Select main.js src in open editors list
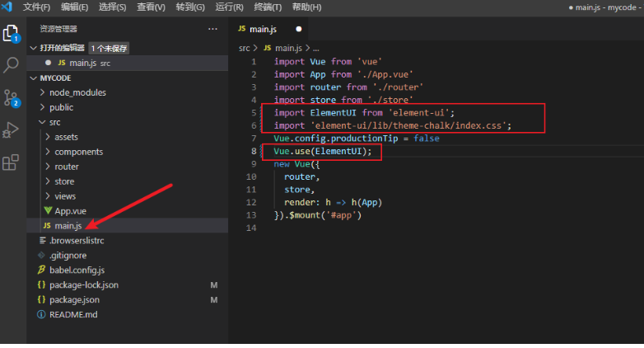This screenshot has height=348, width=644. (128, 63)
